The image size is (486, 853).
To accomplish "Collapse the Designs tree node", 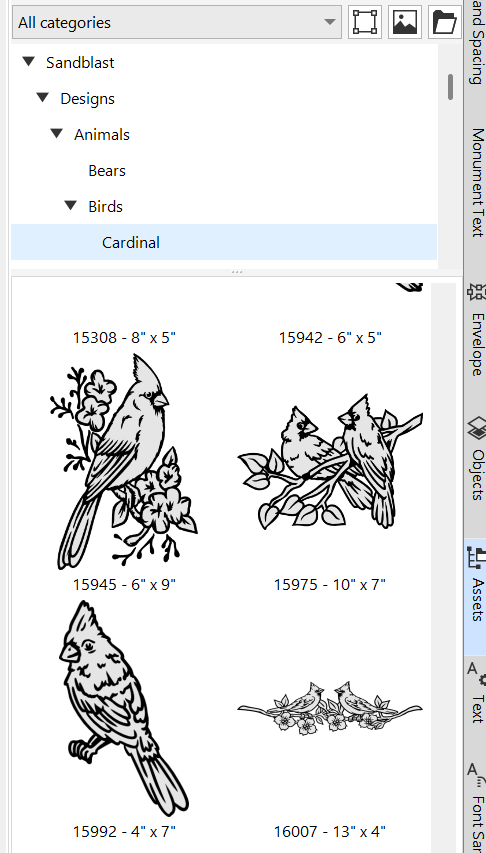I will click(x=42, y=98).
